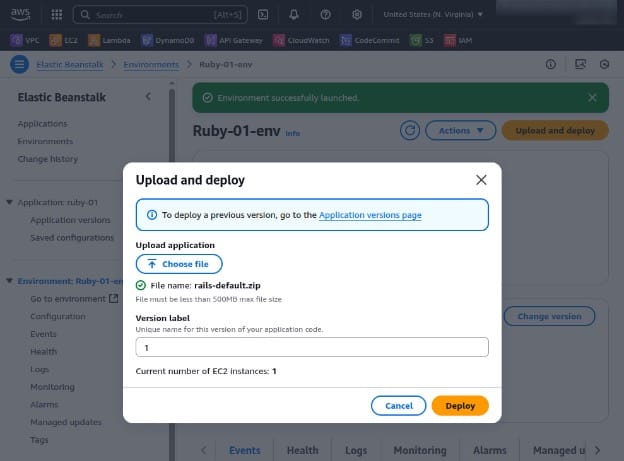The width and height of the screenshot is (624, 461).
Task: Click the Cancel button
Action: pos(399,406)
